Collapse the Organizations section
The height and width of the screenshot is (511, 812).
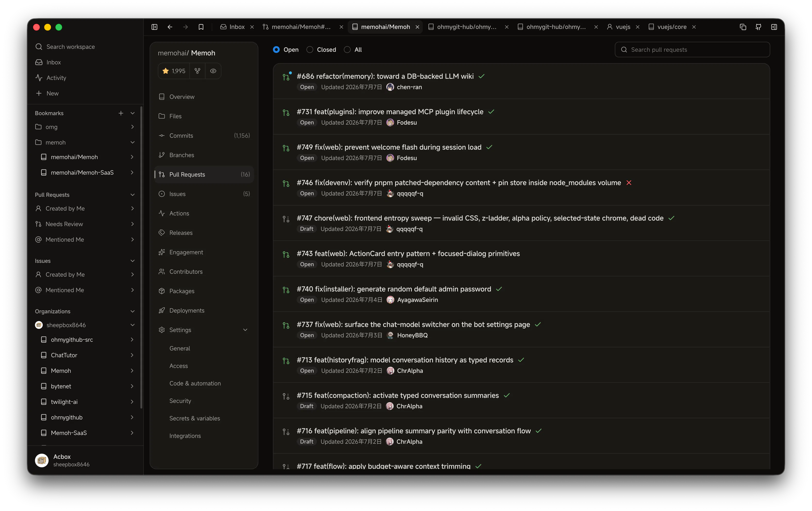[133, 311]
